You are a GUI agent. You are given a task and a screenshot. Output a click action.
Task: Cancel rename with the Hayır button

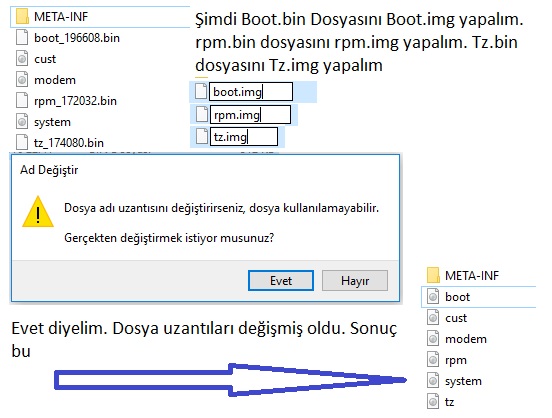355,281
